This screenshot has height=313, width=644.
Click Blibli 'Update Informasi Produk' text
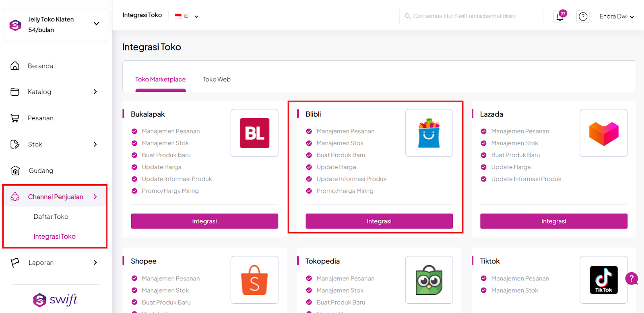click(351, 179)
